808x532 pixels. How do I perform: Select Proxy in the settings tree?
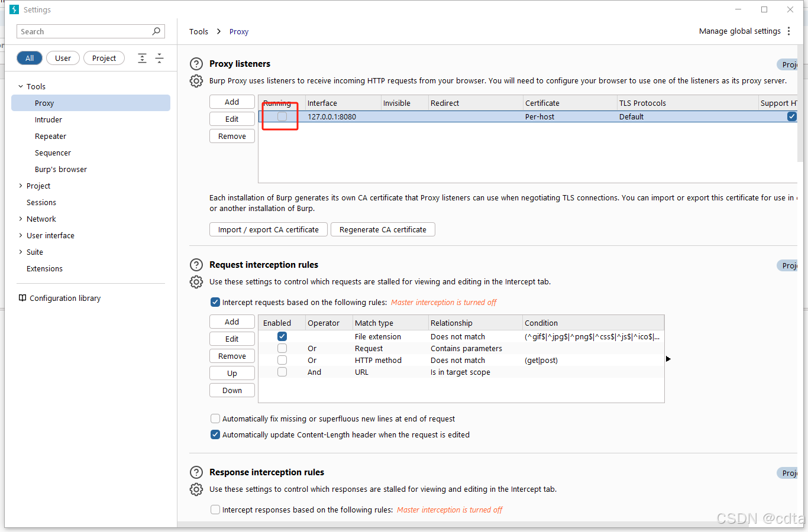point(91,103)
